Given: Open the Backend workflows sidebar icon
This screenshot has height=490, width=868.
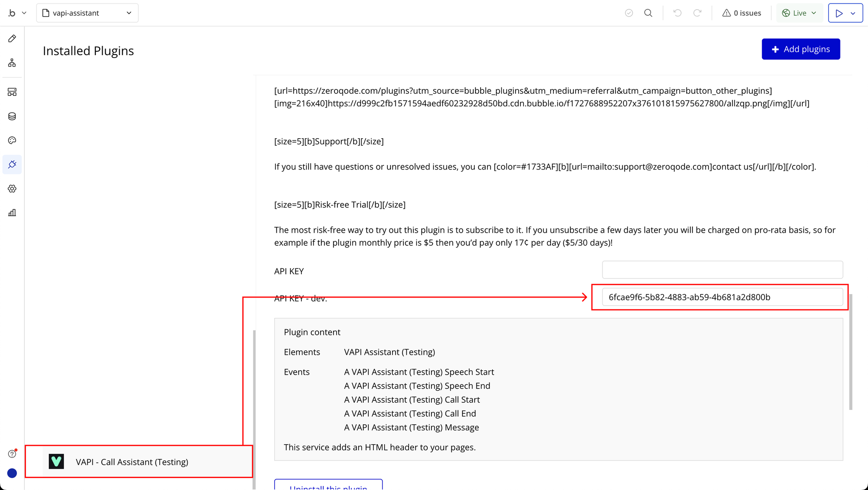Looking at the screenshot, I should 12,92.
